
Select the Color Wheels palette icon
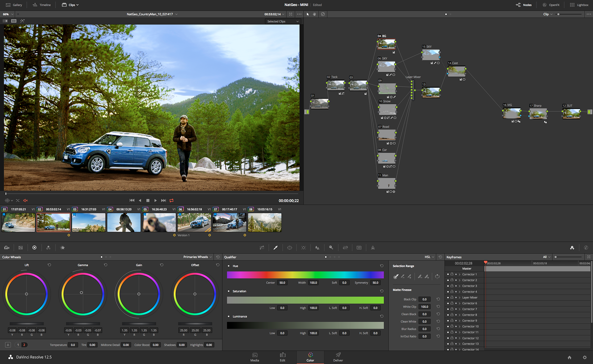[34, 248]
